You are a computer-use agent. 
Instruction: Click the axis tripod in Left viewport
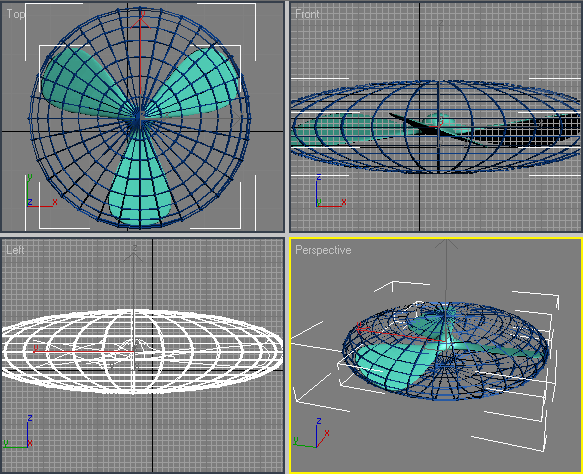point(19,431)
